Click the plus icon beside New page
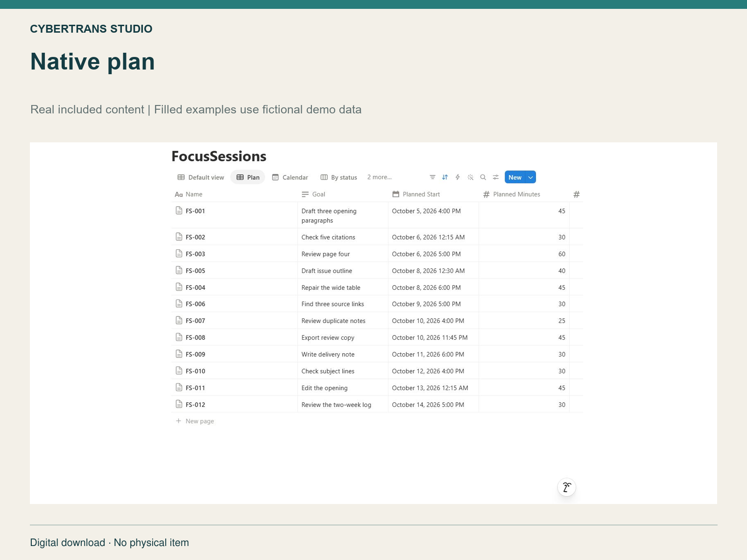 (178, 421)
